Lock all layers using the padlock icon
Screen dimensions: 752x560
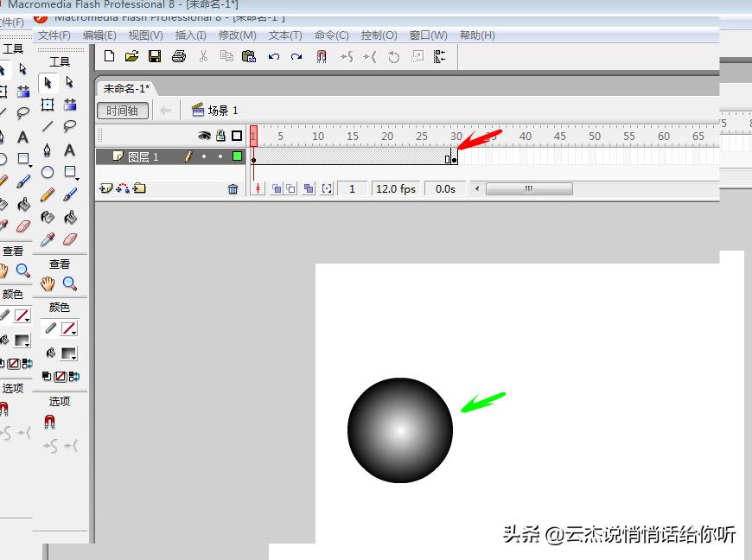tap(220, 136)
